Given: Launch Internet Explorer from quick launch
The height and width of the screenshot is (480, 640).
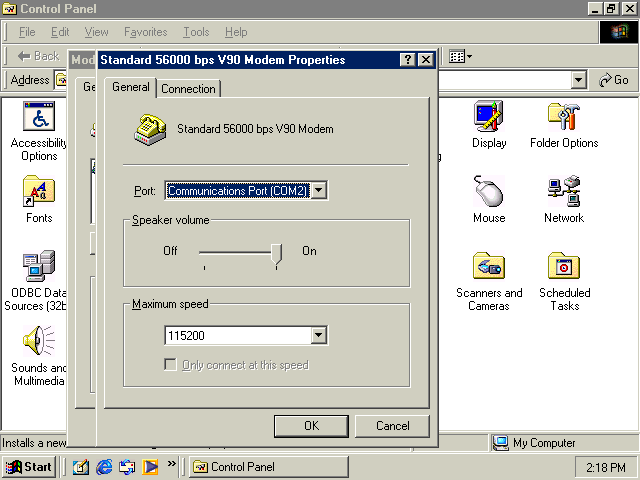Looking at the screenshot, I should (x=104, y=467).
